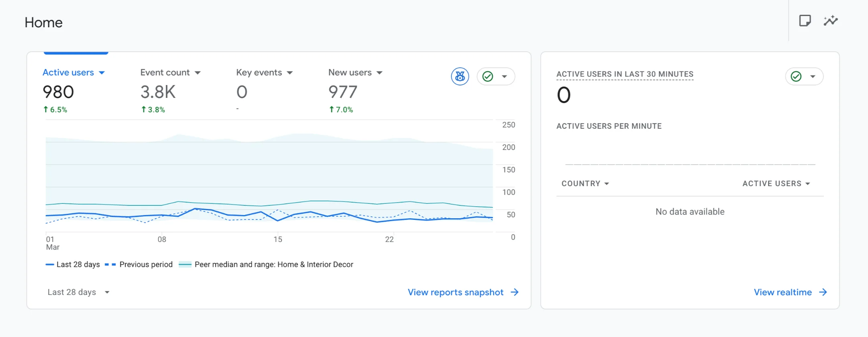
Task: Click green check icon in realtime card
Action: point(796,76)
